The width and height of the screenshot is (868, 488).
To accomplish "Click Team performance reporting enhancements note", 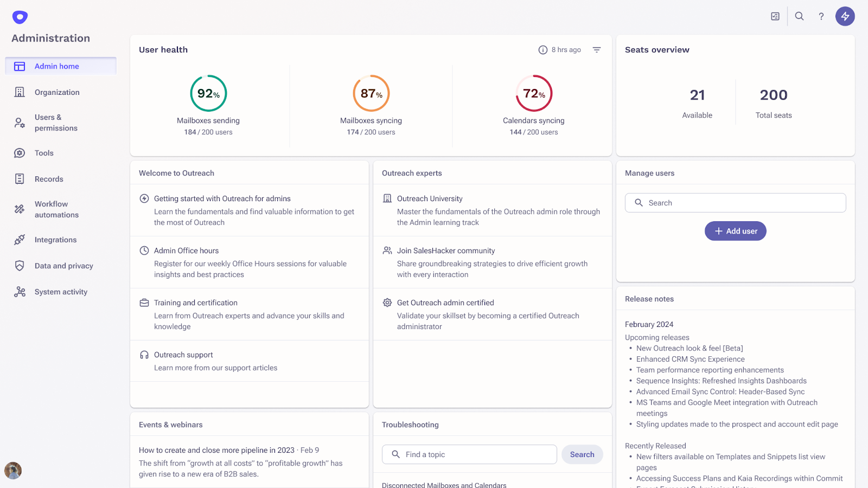I will 710,370.
